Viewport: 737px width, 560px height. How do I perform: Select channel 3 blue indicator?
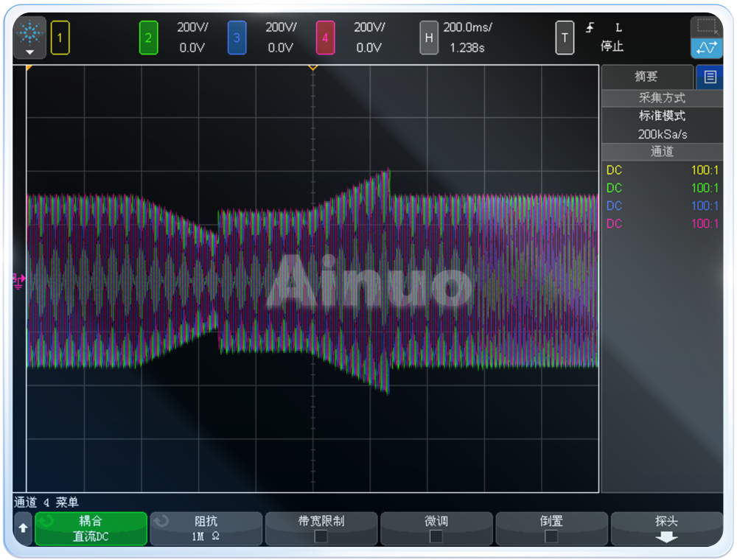(x=237, y=38)
